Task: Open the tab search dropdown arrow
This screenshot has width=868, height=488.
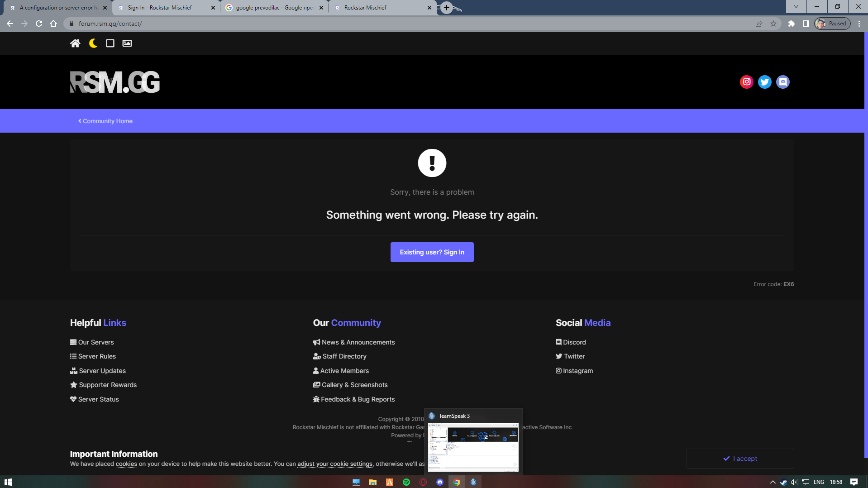Action: (x=796, y=6)
